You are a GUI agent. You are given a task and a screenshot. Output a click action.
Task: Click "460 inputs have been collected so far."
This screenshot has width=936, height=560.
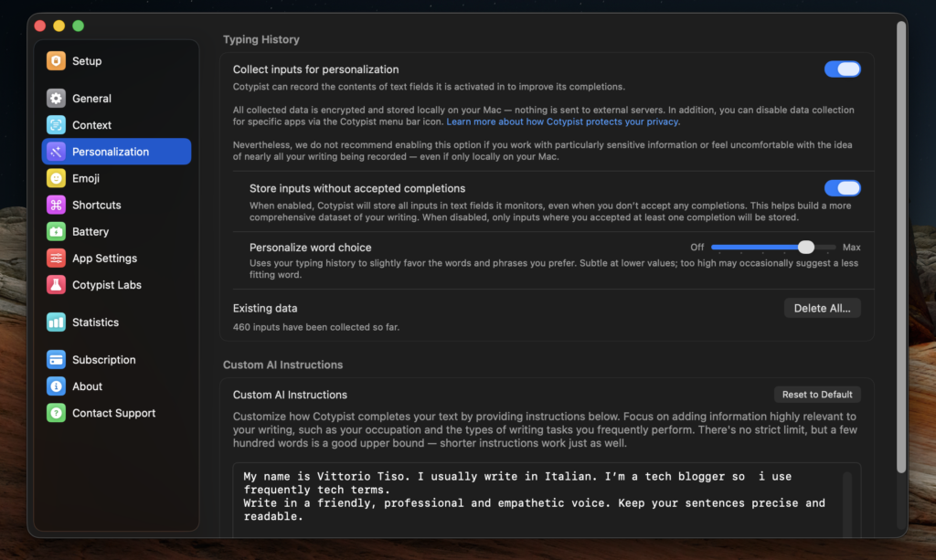315,327
